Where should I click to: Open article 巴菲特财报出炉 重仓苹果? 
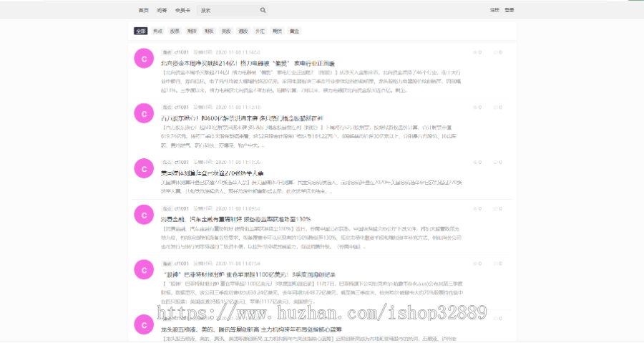249,274
